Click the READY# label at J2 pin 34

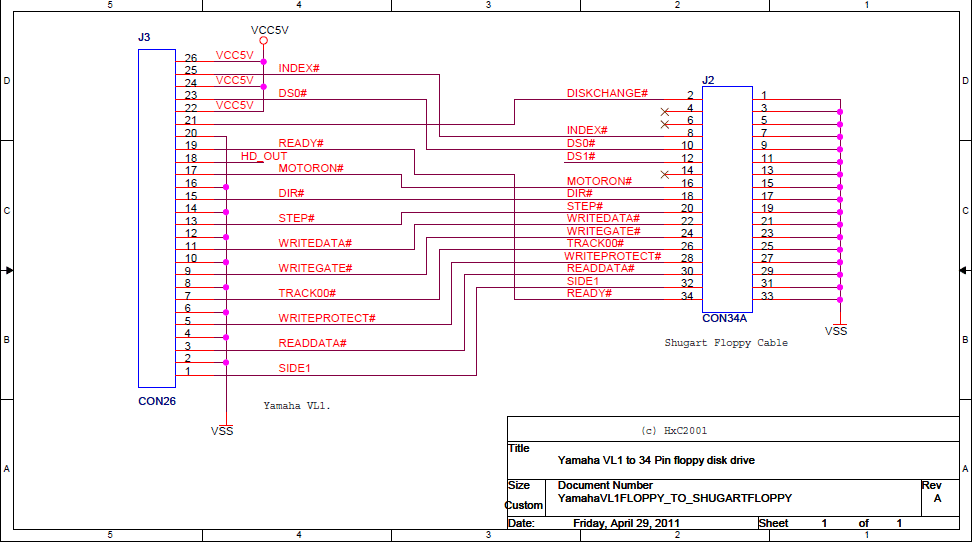589,293
